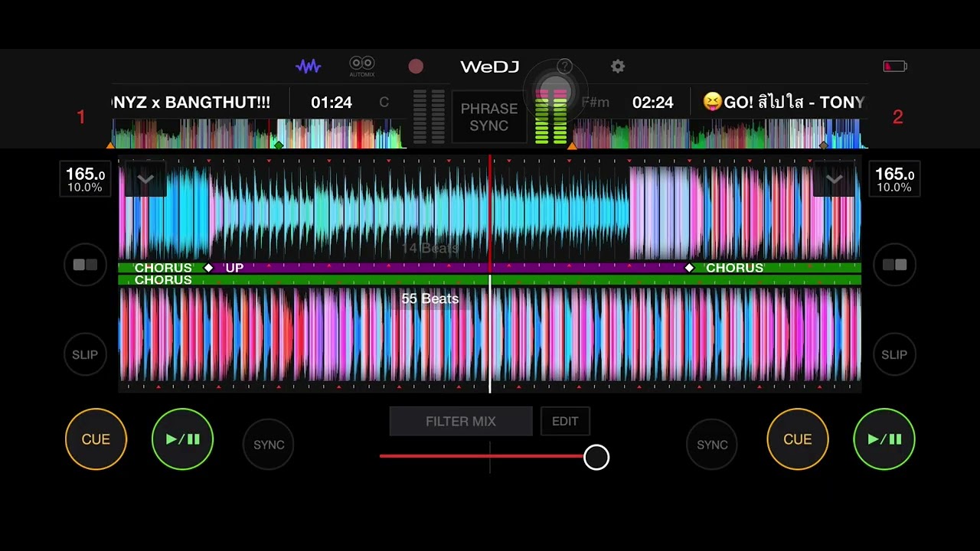This screenshot has width=980, height=551.
Task: Toggle SYNC on deck 1
Action: (x=269, y=445)
